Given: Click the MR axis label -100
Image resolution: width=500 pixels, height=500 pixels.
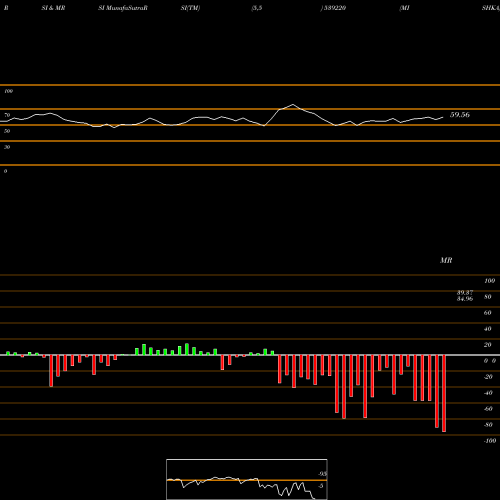Looking at the screenshot, I should (x=490, y=441).
